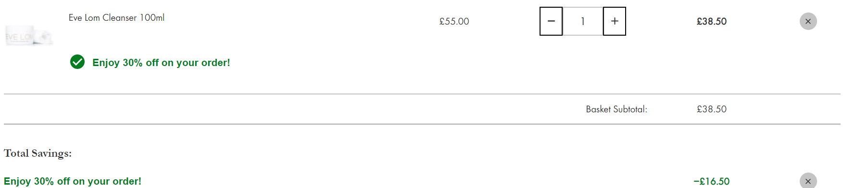Image resolution: width=868 pixels, height=188 pixels.
Task: Open the Eve Lom Cleanser product thumbnail
Action: pos(29,36)
